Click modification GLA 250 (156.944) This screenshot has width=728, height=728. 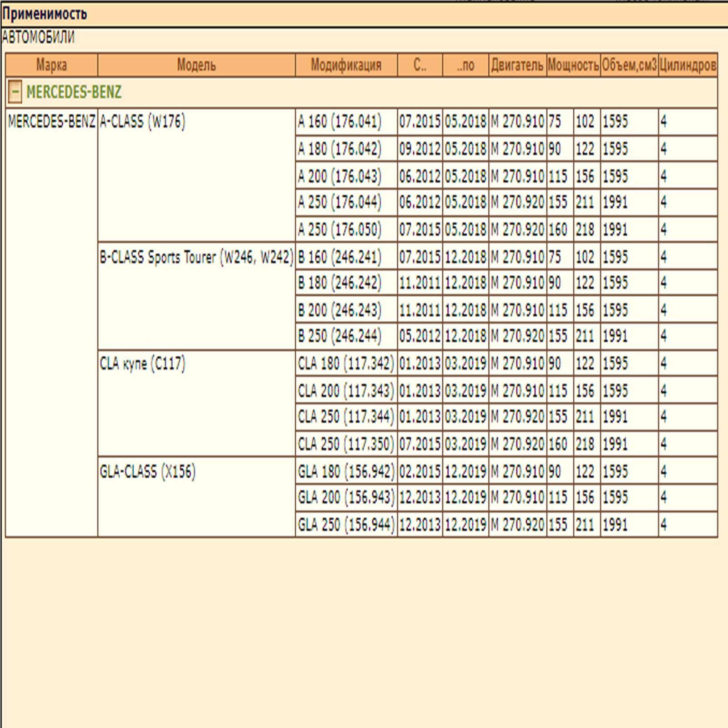345,525
